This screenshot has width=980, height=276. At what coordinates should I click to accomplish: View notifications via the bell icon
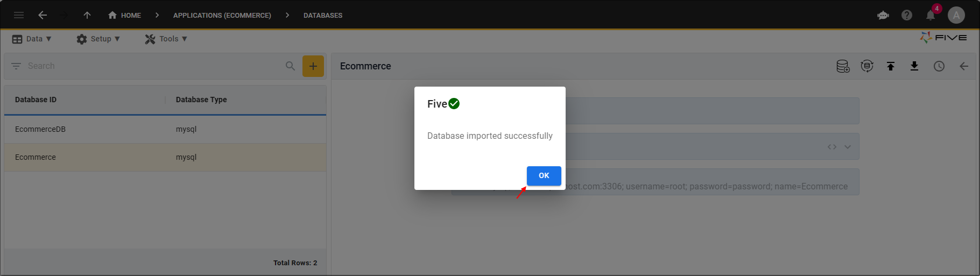(930, 15)
